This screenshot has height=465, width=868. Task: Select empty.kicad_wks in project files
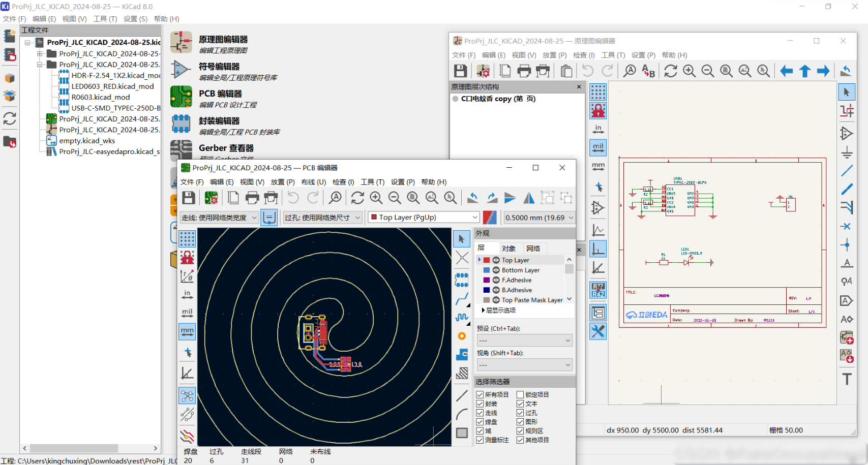86,141
